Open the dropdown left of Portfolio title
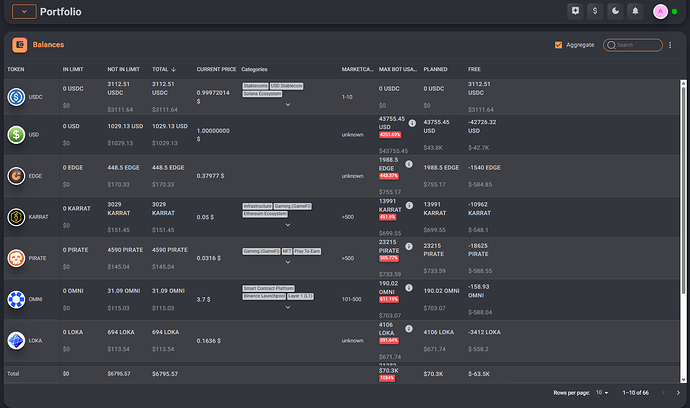This screenshot has width=690, height=408. tap(25, 11)
